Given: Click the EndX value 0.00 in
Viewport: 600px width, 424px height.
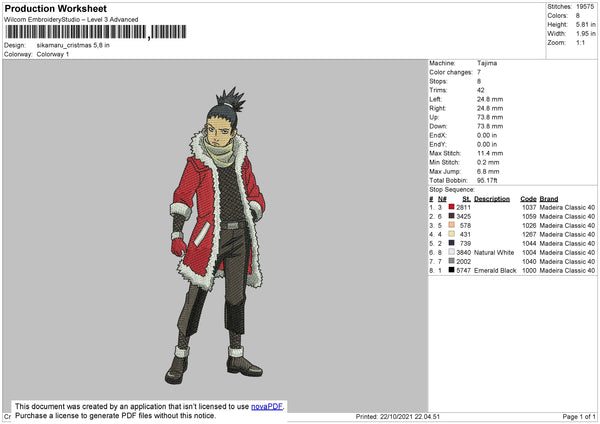Looking at the screenshot, I should point(487,135).
